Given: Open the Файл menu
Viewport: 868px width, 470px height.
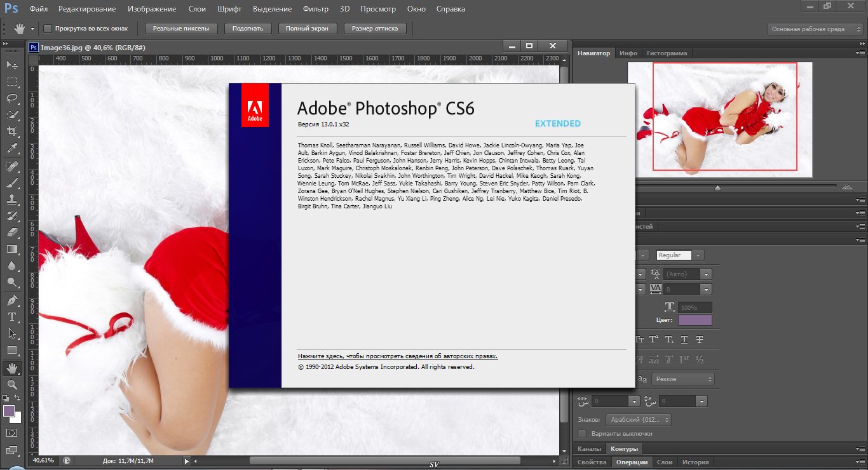Looking at the screenshot, I should 39,9.
